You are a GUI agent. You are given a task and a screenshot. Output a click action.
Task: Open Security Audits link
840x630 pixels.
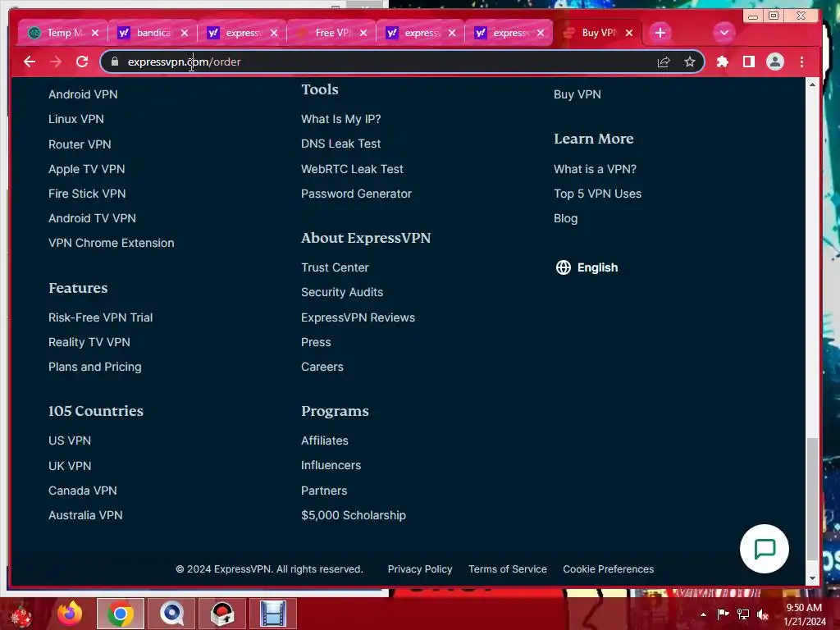click(342, 292)
